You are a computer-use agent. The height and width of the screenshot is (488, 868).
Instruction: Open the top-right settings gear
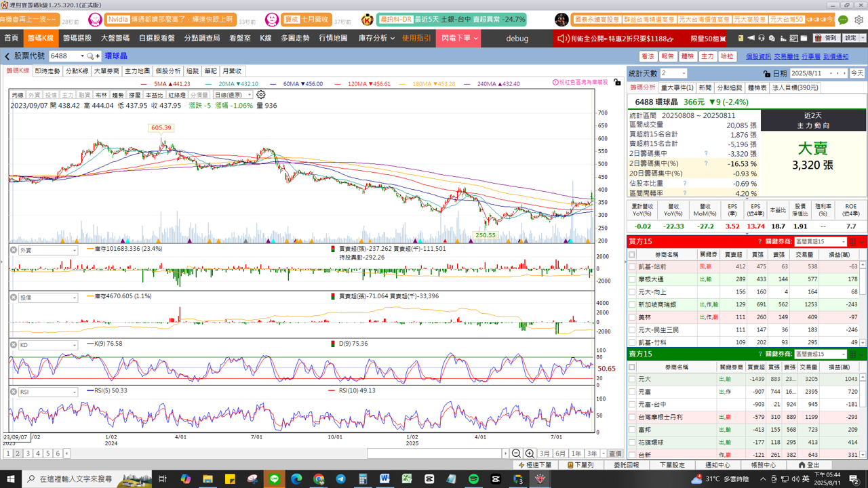point(859,20)
